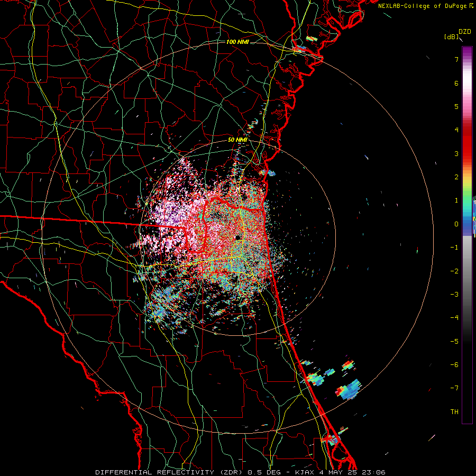476x476 pixels.
Task: Click the black KJAX radar site dot
Action: [237, 237]
